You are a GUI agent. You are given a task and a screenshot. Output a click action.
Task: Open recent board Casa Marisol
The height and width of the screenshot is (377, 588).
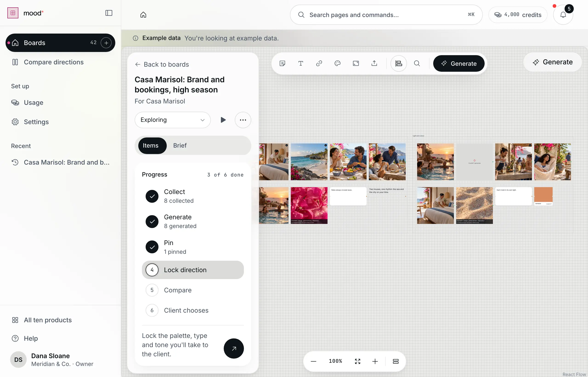(x=60, y=162)
